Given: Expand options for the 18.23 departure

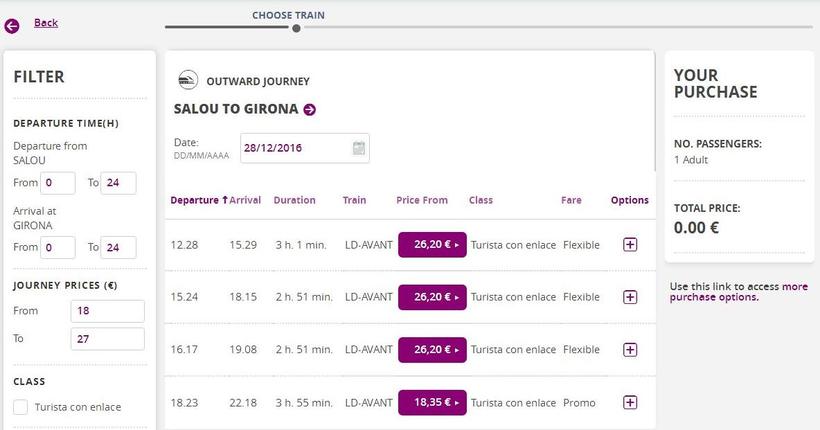Looking at the screenshot, I should [x=630, y=403].
